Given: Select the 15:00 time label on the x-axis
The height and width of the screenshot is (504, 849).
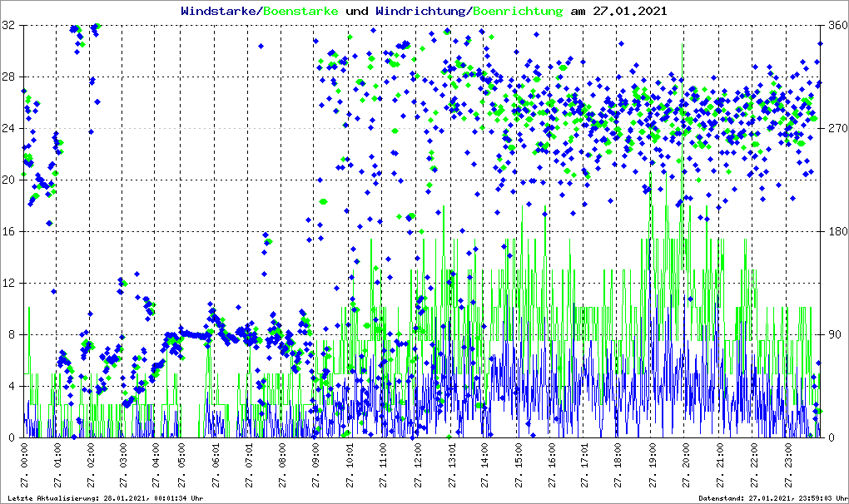Looking at the screenshot, I should coord(519,466).
